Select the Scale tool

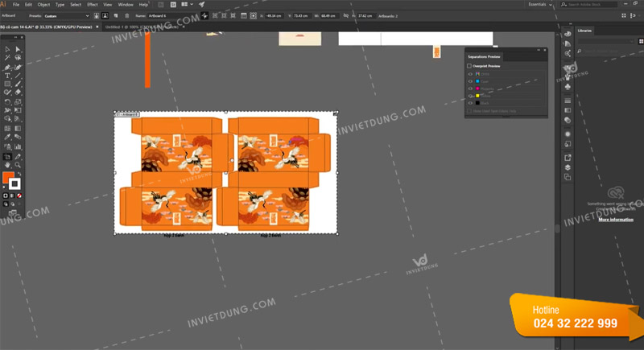(x=18, y=101)
